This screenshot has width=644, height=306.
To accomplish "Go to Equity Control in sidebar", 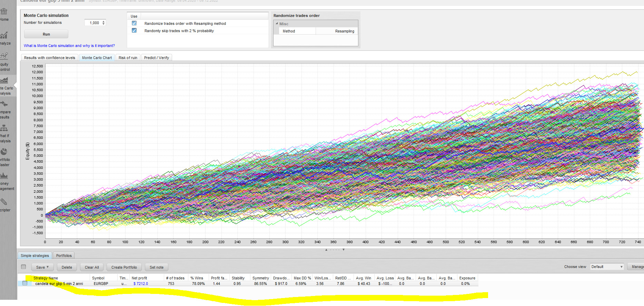I will 4,59.
